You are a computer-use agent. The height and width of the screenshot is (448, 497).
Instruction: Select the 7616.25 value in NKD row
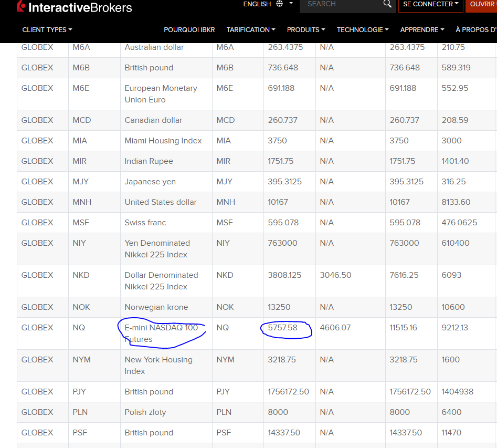click(404, 275)
